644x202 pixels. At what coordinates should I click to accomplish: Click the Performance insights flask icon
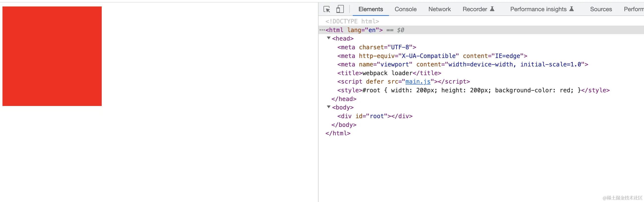[x=572, y=9]
